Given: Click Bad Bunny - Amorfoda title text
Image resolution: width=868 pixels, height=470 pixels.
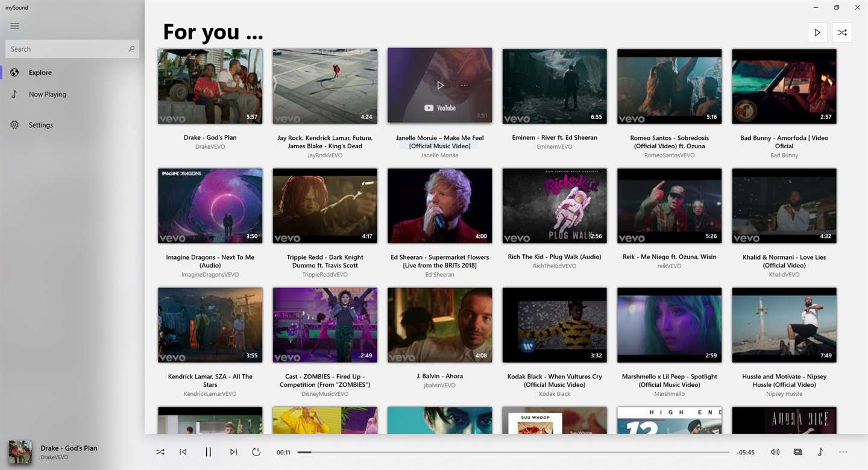Looking at the screenshot, I should [784, 142].
